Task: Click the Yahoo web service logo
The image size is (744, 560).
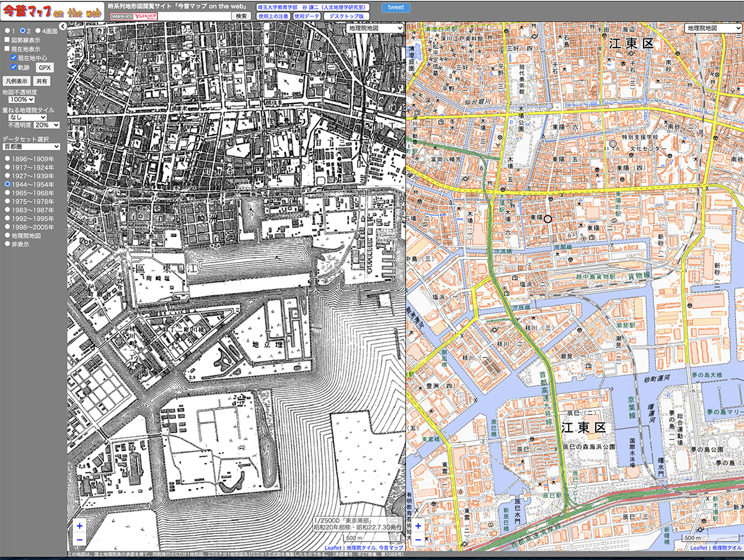Action: coord(133,15)
